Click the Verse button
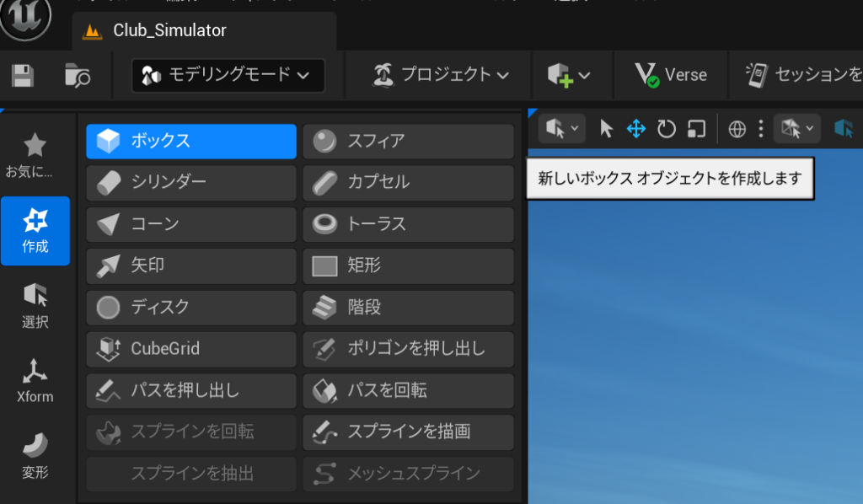This screenshot has width=863, height=504. coord(671,75)
